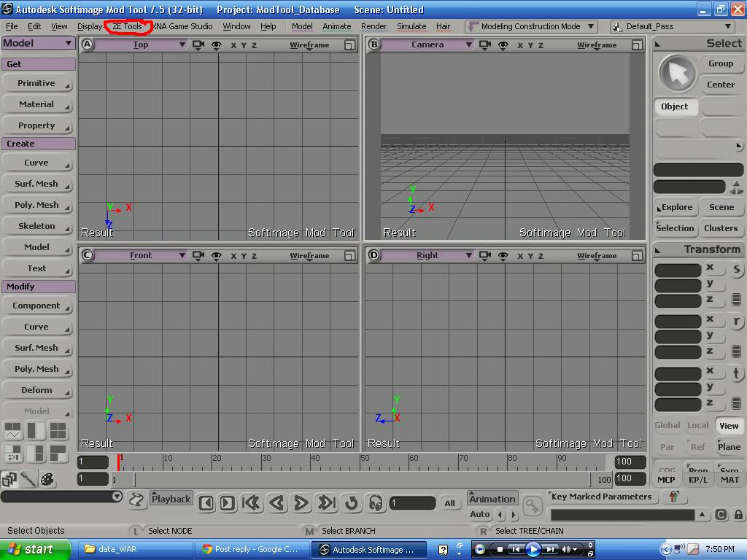Select the four-pane quad layout icon
747x560 pixels.
point(58,430)
